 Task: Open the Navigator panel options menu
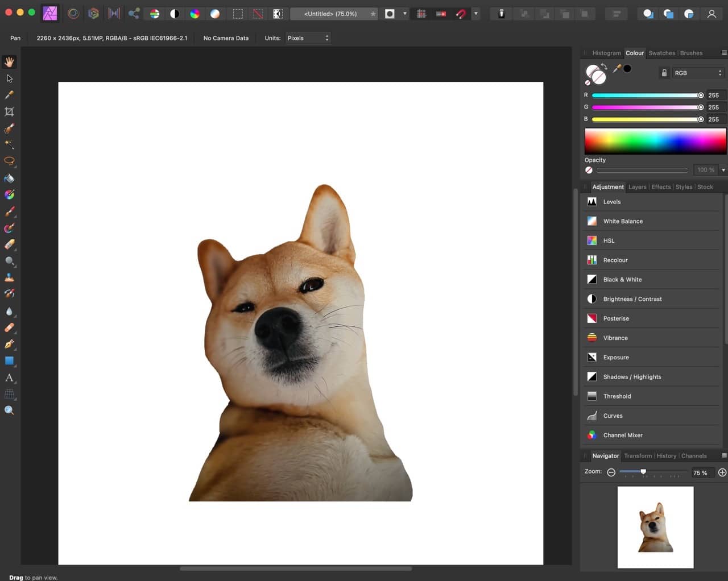click(x=724, y=455)
